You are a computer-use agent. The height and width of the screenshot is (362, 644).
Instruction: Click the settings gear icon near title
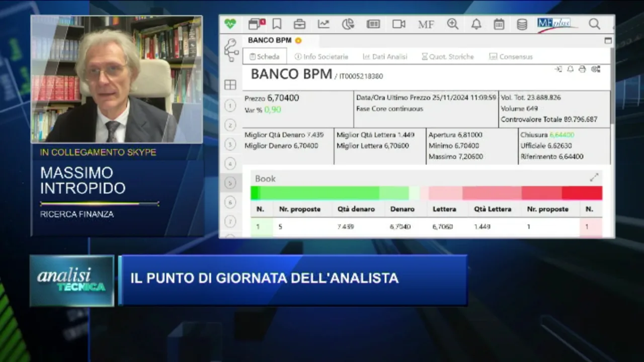[596, 69]
